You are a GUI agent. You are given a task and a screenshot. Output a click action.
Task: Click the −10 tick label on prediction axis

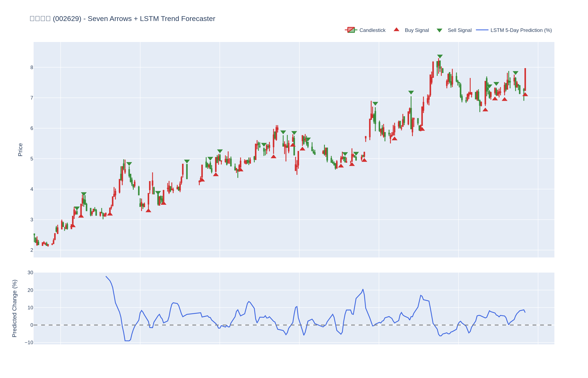click(29, 343)
